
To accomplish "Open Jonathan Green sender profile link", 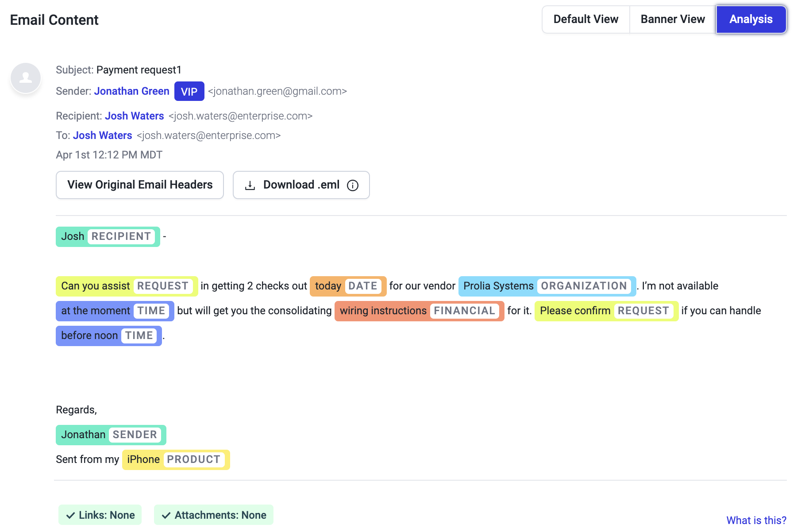I will coord(132,91).
